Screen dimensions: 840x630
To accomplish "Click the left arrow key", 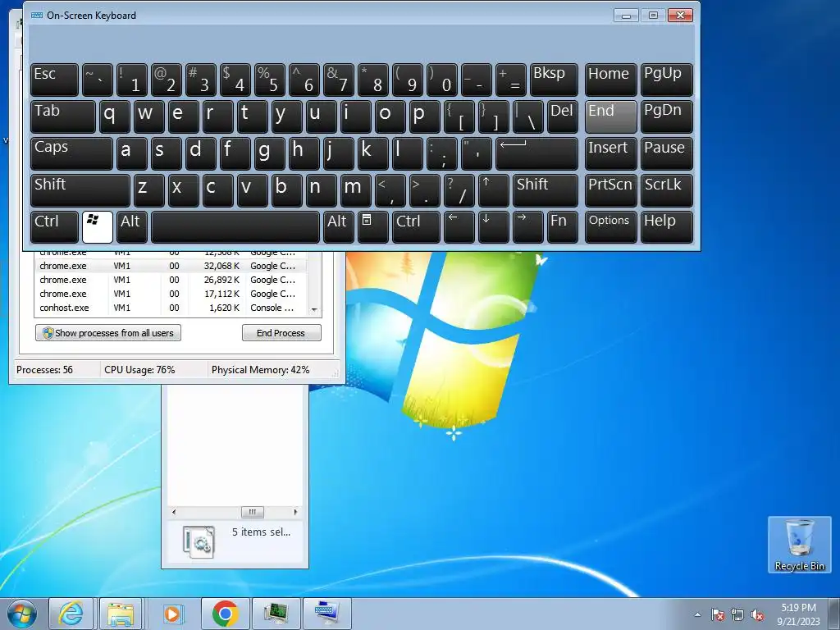I will click(459, 227).
